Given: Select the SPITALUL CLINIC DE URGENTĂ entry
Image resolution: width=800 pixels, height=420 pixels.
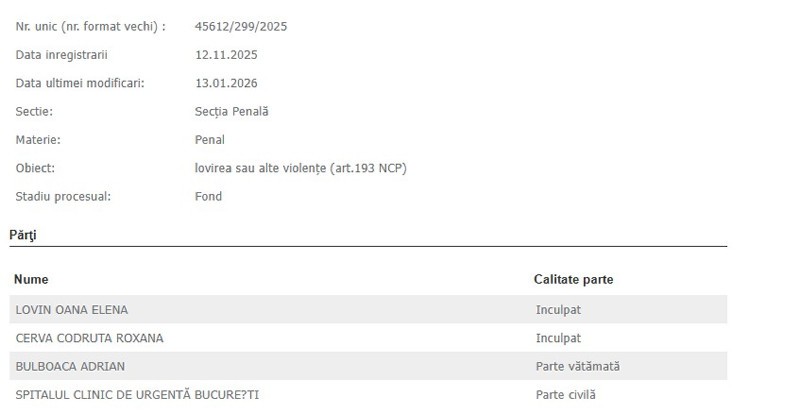Looking at the screenshot, I should click(137, 395).
